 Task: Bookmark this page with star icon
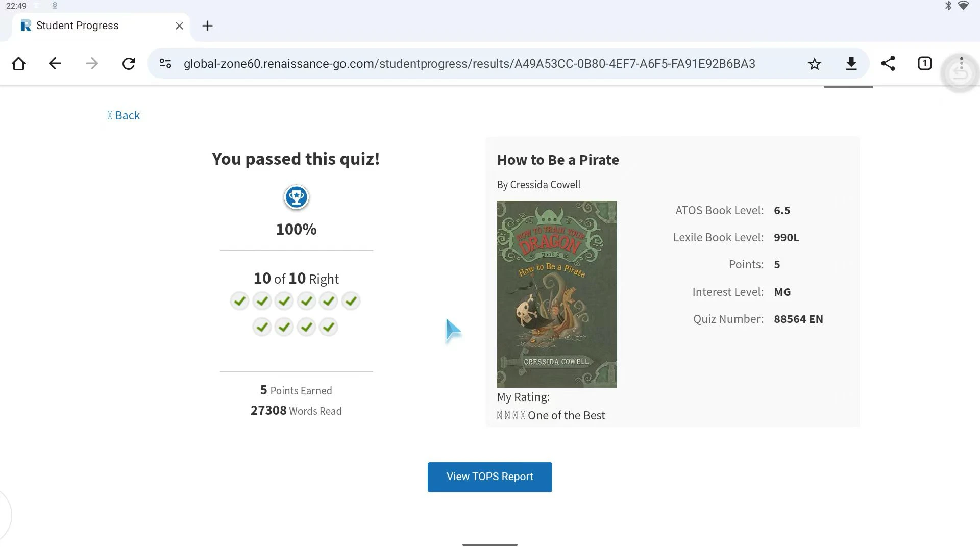tap(815, 64)
